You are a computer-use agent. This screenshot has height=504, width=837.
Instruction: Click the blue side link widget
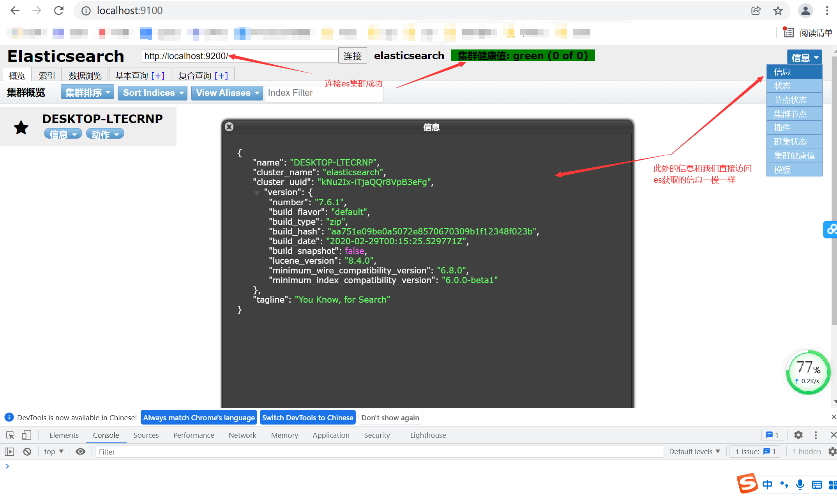(x=830, y=229)
